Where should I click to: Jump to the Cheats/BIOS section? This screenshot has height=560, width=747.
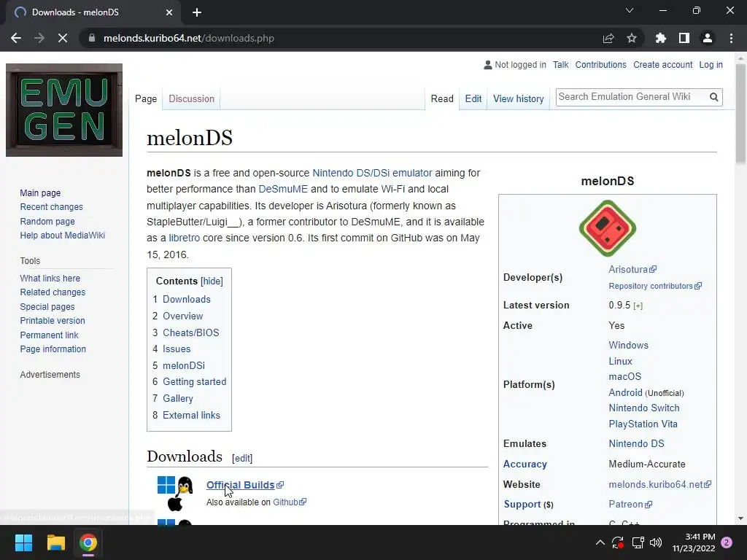pyautogui.click(x=190, y=332)
